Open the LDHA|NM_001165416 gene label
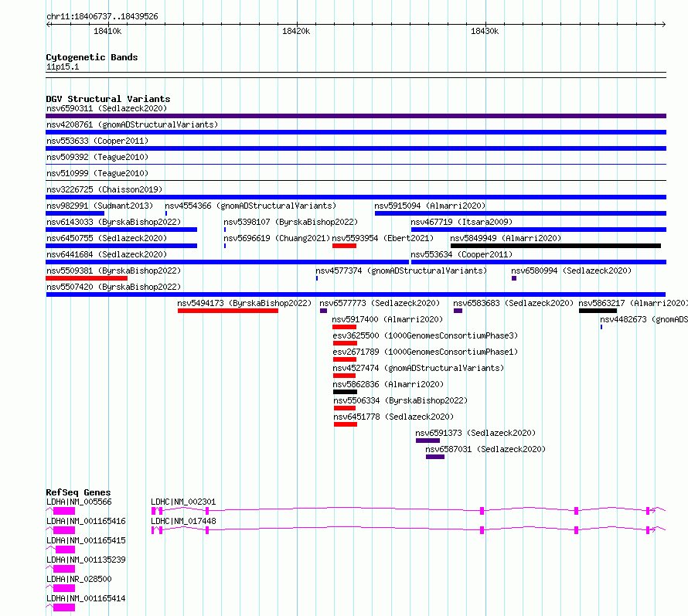 click(x=86, y=521)
